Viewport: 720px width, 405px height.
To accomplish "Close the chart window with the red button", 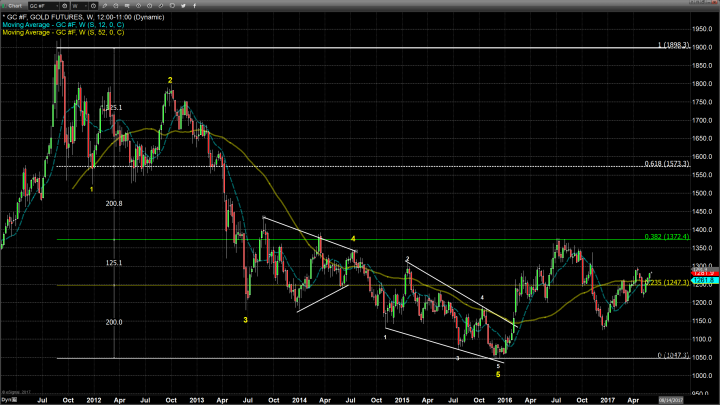I will (x=714, y=2).
